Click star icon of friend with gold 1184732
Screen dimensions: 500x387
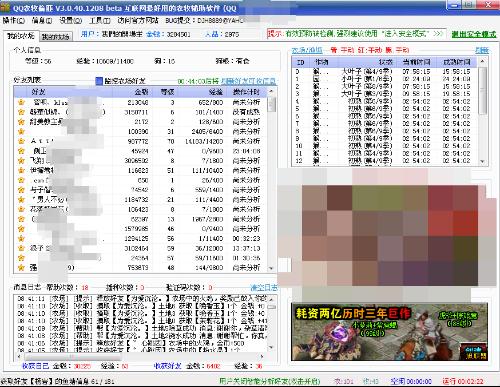tap(21, 199)
